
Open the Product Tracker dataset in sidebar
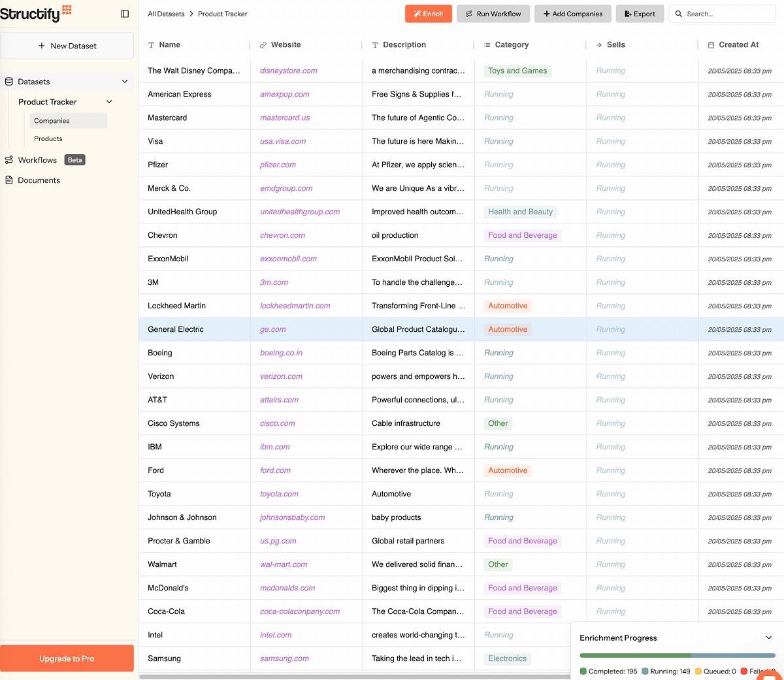tap(48, 102)
